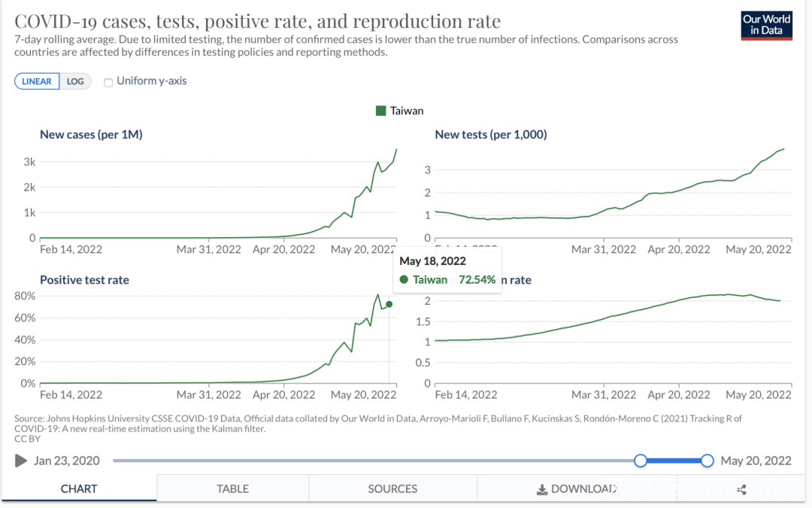This screenshot has width=812, height=508.
Task: Click the share icon in bottom bar
Action: 741,489
